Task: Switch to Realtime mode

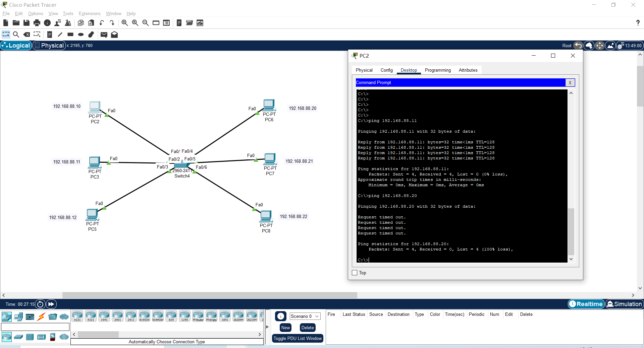Action: 586,304
